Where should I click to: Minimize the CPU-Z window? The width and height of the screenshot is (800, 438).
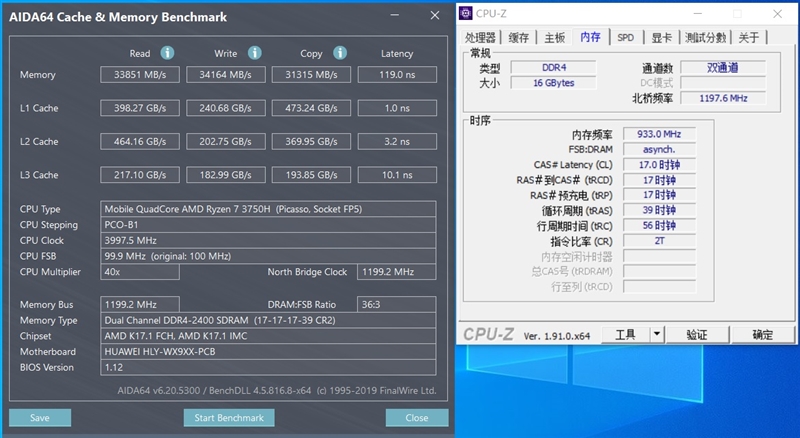tap(698, 14)
